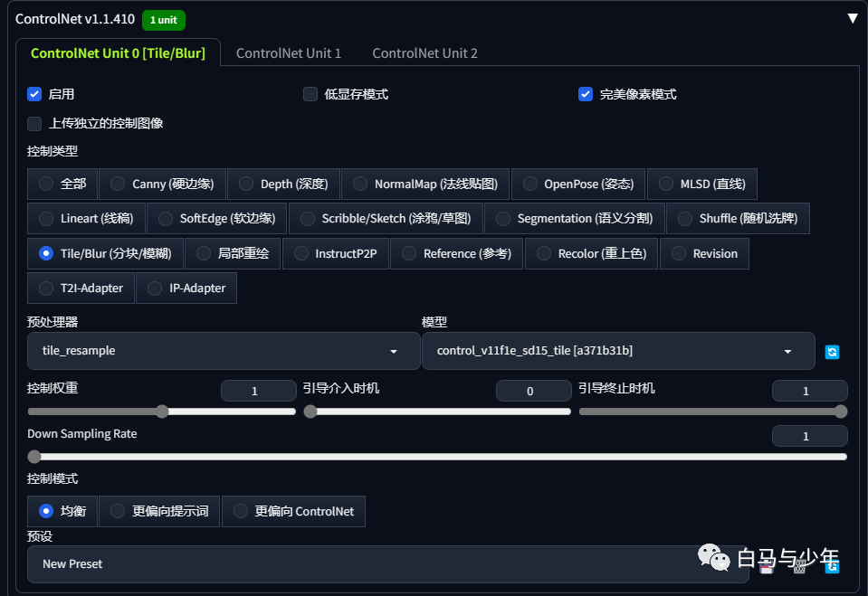Enable the 低显存模式 low VRAM checkbox
This screenshot has width=868, height=596.
pos(310,94)
